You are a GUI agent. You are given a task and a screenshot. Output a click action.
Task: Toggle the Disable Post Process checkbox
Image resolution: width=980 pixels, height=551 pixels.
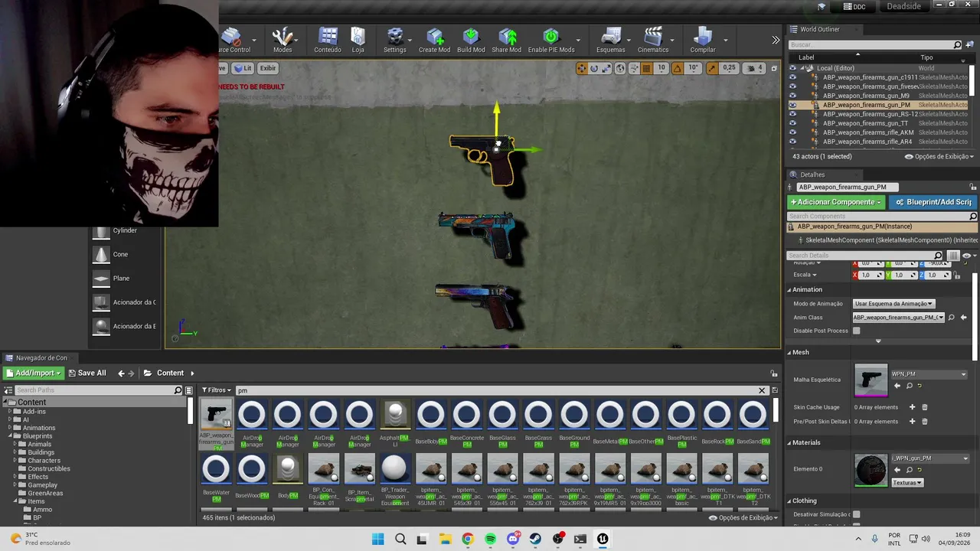[x=857, y=331]
